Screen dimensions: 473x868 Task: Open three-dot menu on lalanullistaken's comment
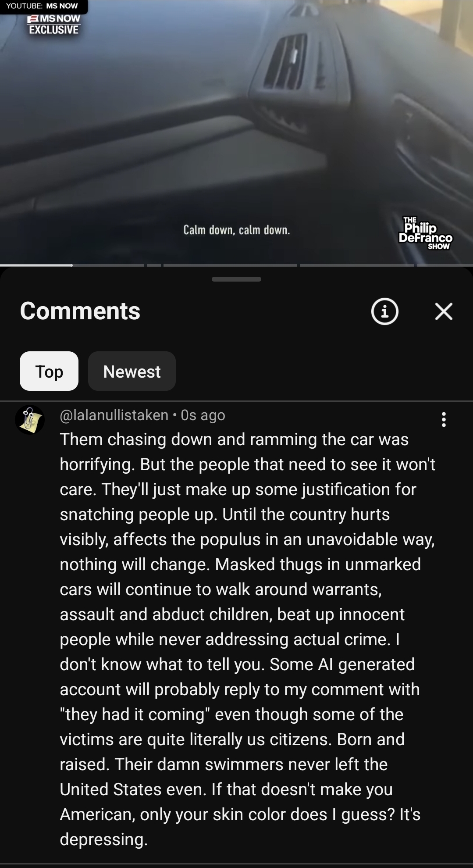444,420
